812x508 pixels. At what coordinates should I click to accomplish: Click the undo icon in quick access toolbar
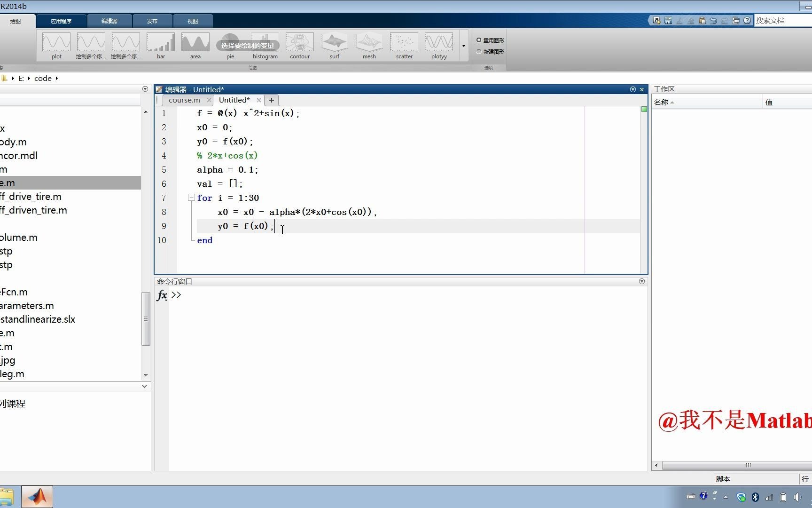713,21
